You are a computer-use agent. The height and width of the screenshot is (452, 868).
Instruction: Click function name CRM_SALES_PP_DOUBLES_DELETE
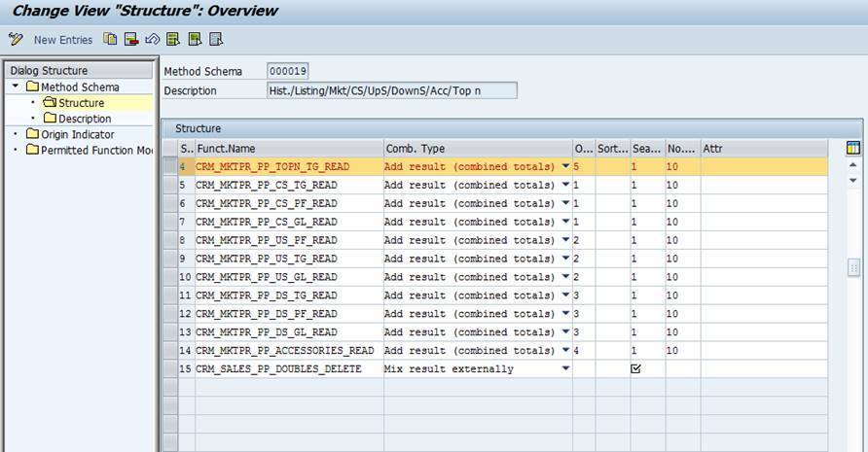point(278,368)
